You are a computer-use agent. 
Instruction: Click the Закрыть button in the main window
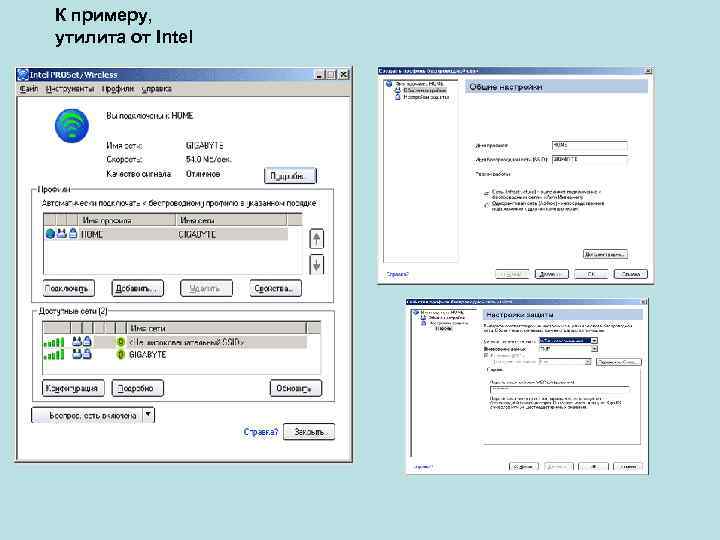pos(309,432)
